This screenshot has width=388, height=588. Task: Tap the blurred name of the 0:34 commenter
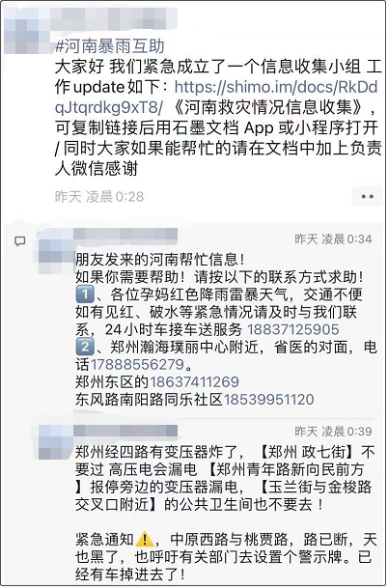[125, 234]
